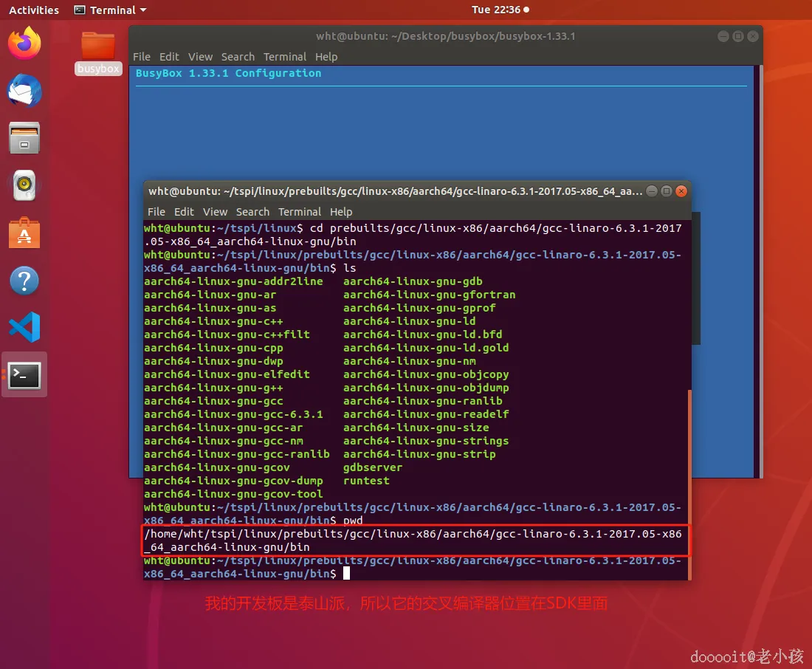
Task: Open Ubuntu Software from the dock
Action: [24, 233]
